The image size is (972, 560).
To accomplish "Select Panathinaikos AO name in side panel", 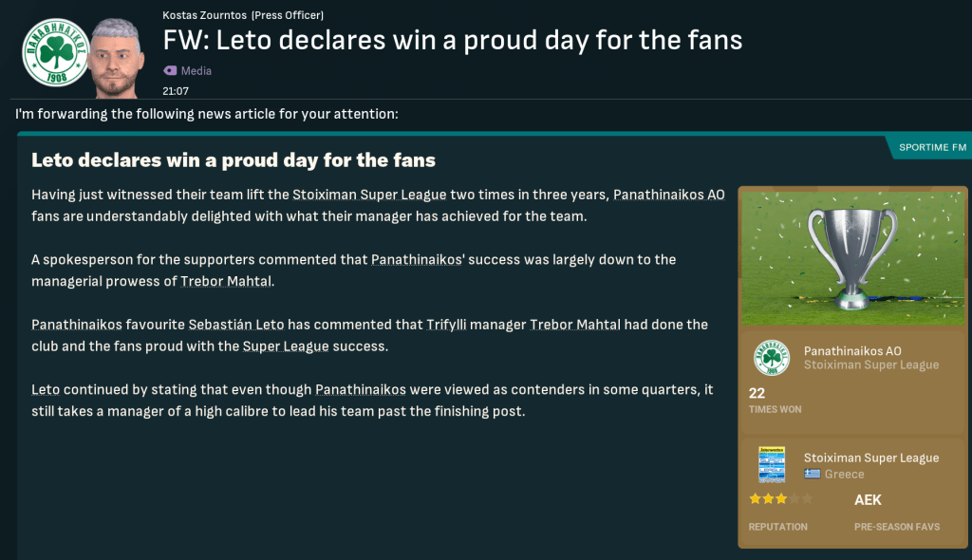I will point(852,350).
